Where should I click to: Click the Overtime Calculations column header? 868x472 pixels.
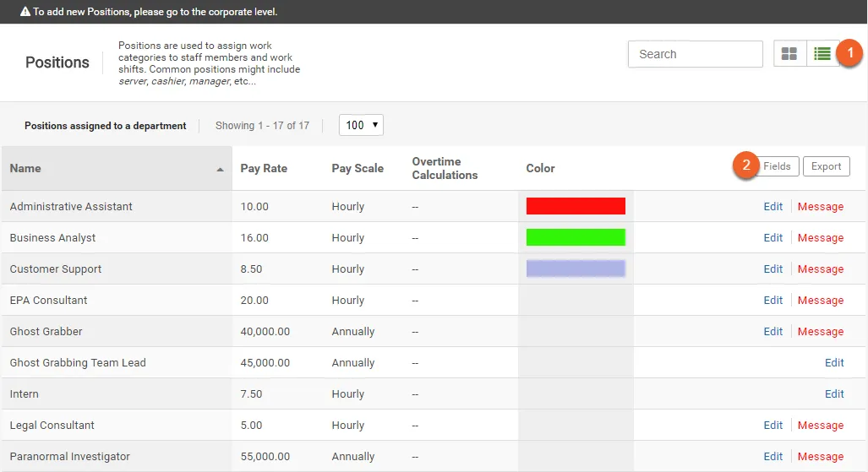[x=445, y=168]
